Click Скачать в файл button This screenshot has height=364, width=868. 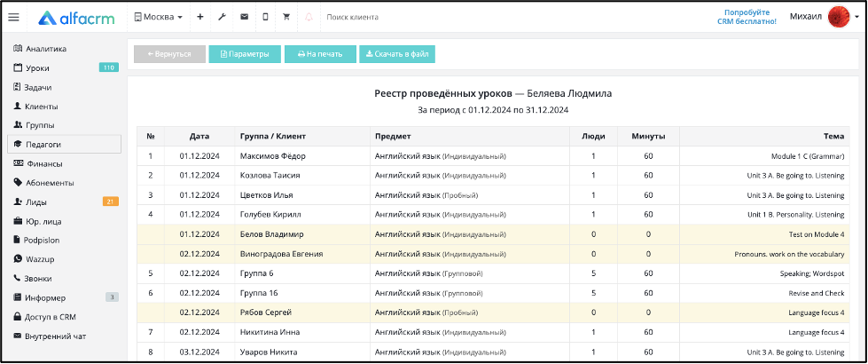click(397, 54)
